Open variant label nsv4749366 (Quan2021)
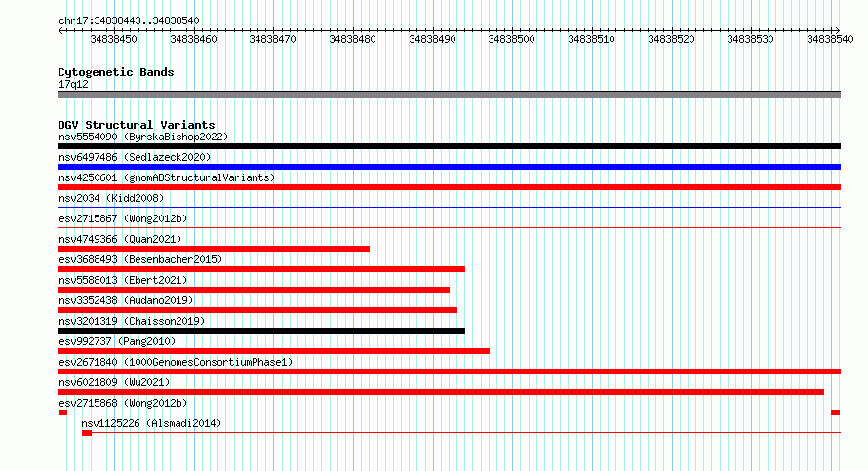This screenshot has height=471, width=868. coord(120,239)
